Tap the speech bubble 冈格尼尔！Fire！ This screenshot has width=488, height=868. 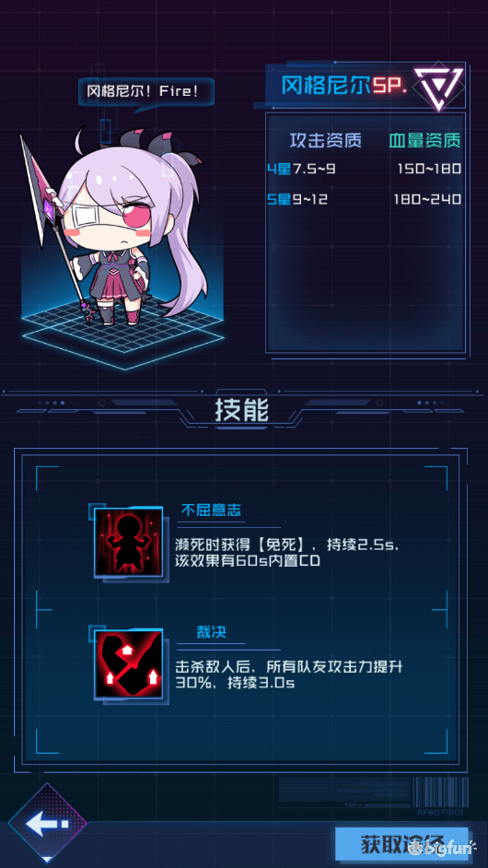[145, 91]
